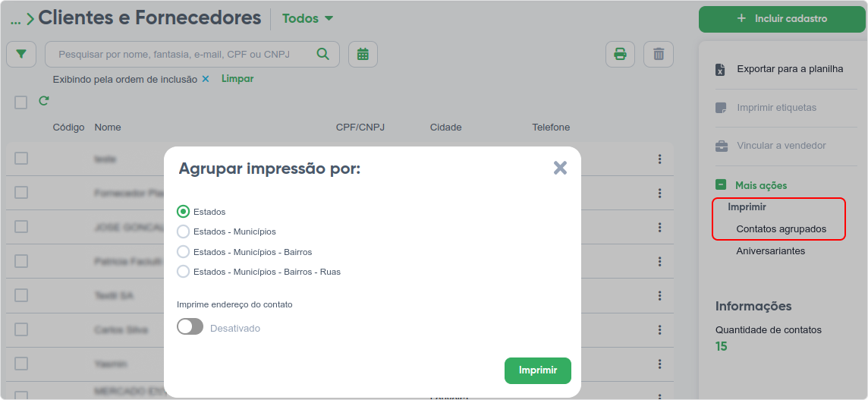Click the Limpar link
868x400 pixels.
pyautogui.click(x=237, y=79)
